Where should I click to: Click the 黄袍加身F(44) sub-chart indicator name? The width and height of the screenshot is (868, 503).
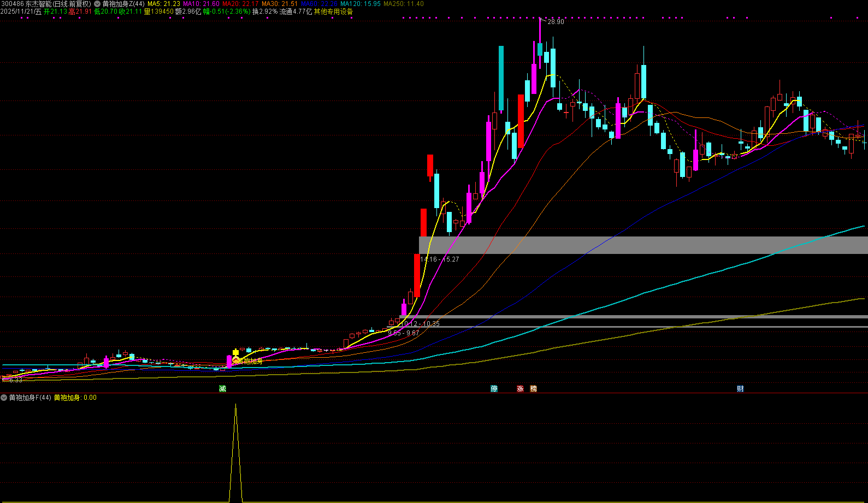(x=30, y=398)
